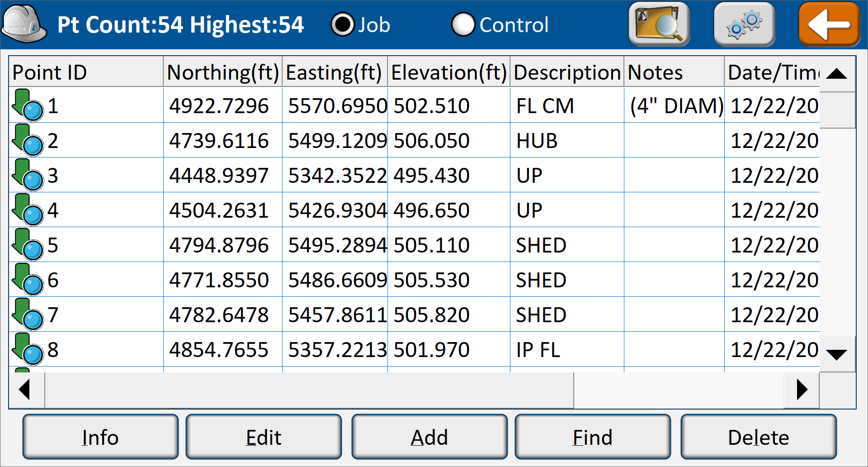Click the Description column header
868x467 pixels.
(567, 71)
